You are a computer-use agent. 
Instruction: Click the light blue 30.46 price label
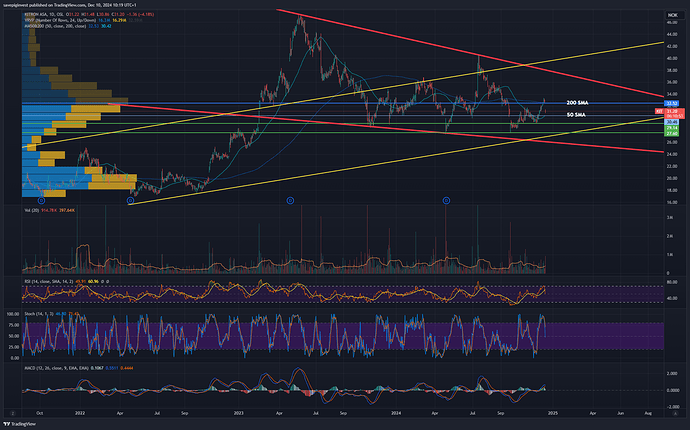point(672,122)
